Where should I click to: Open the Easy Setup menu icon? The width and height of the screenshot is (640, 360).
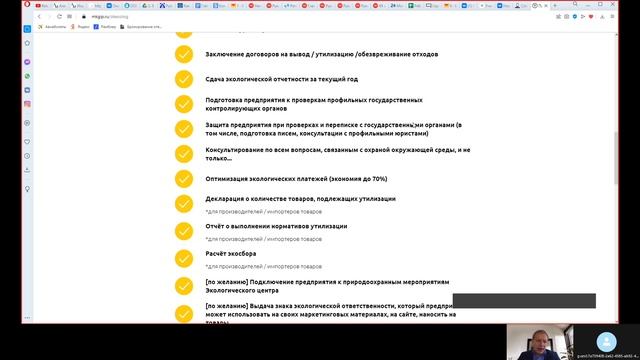pos(612,17)
